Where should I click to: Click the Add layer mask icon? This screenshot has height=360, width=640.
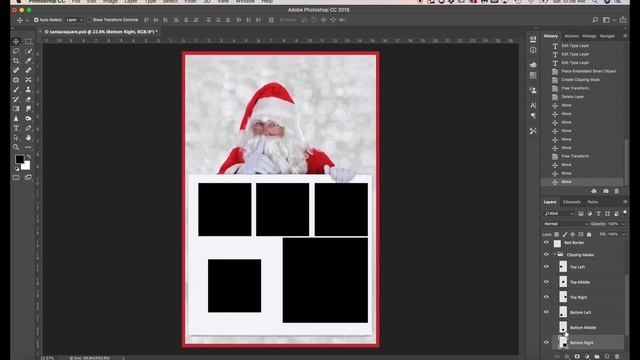[x=577, y=357]
